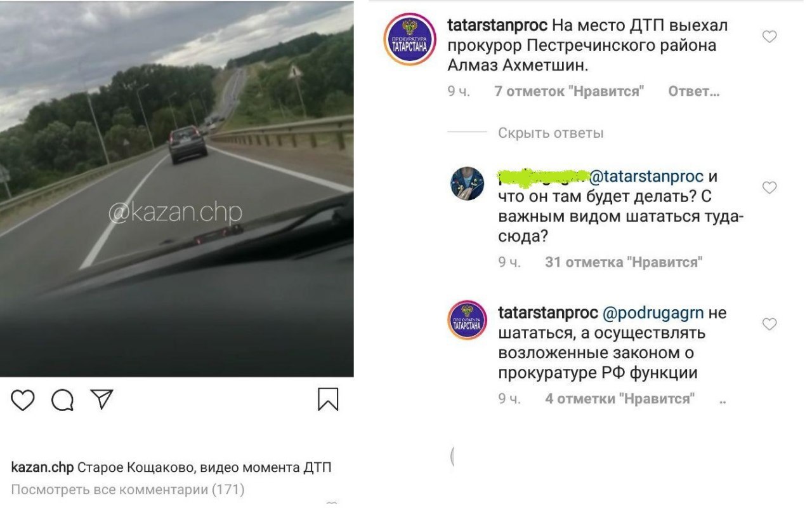
Task: Play the road accident video thumbnail
Action: [x=176, y=189]
